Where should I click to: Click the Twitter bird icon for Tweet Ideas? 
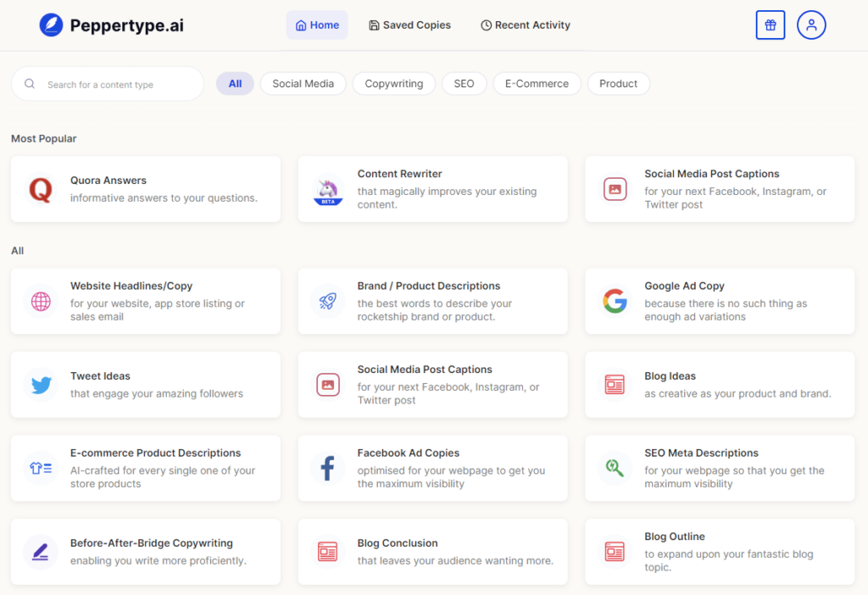[x=41, y=385]
